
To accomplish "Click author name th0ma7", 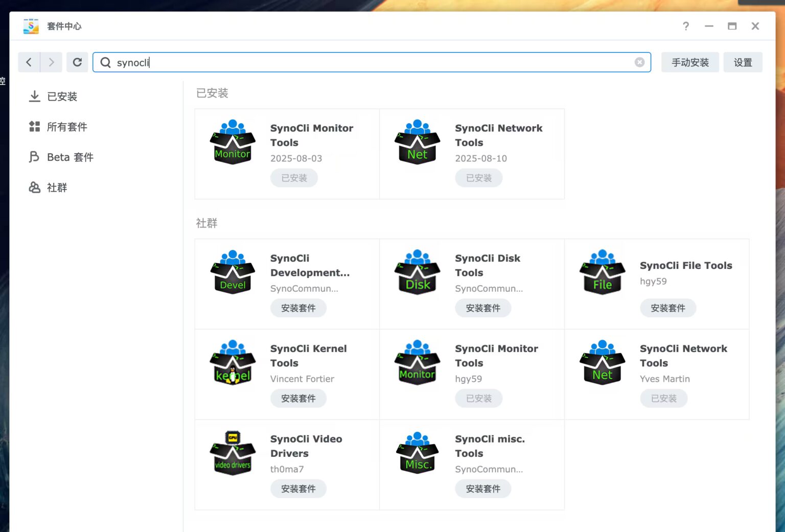I will pos(287,469).
